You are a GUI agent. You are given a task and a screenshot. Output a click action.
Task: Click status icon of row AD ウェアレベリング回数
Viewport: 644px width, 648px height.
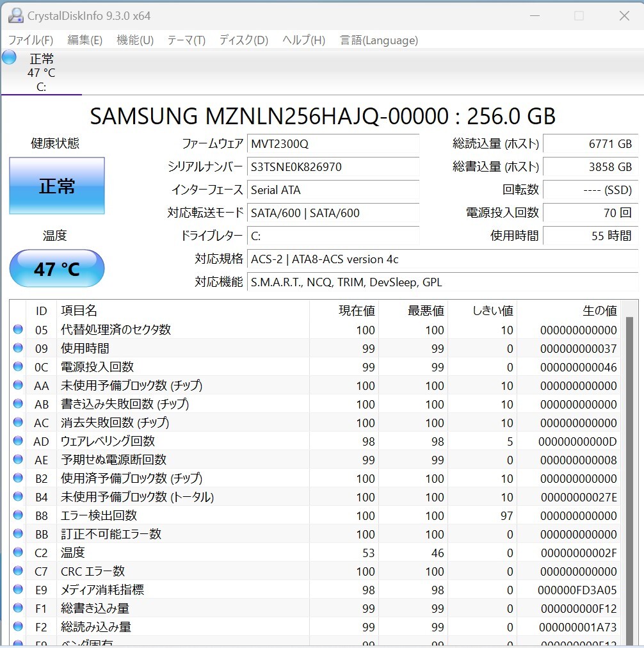click(18, 441)
